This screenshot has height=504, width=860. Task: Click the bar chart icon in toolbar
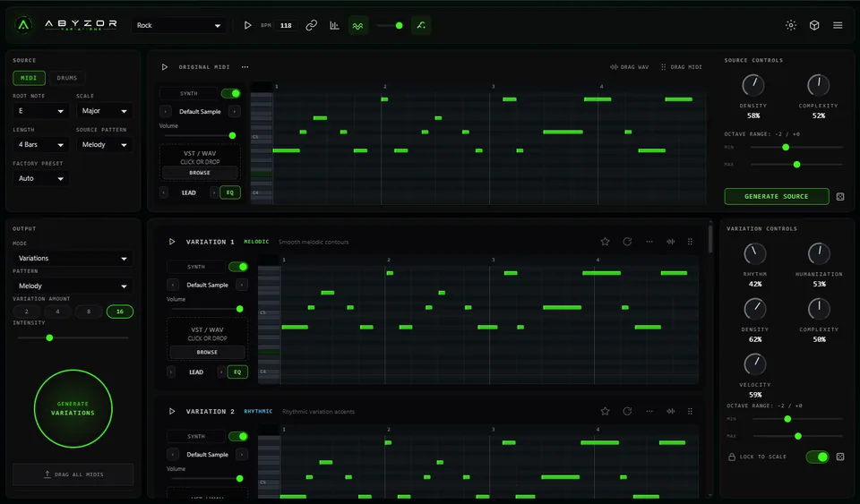334,25
